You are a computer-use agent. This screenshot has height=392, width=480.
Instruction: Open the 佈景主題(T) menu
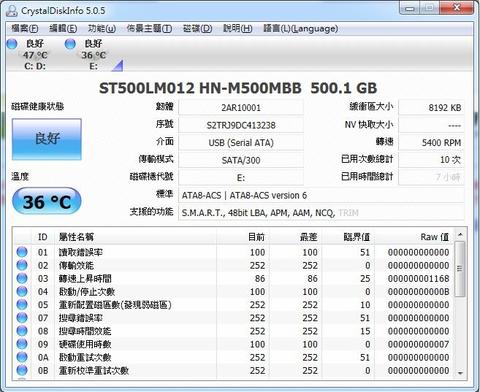[149, 29]
